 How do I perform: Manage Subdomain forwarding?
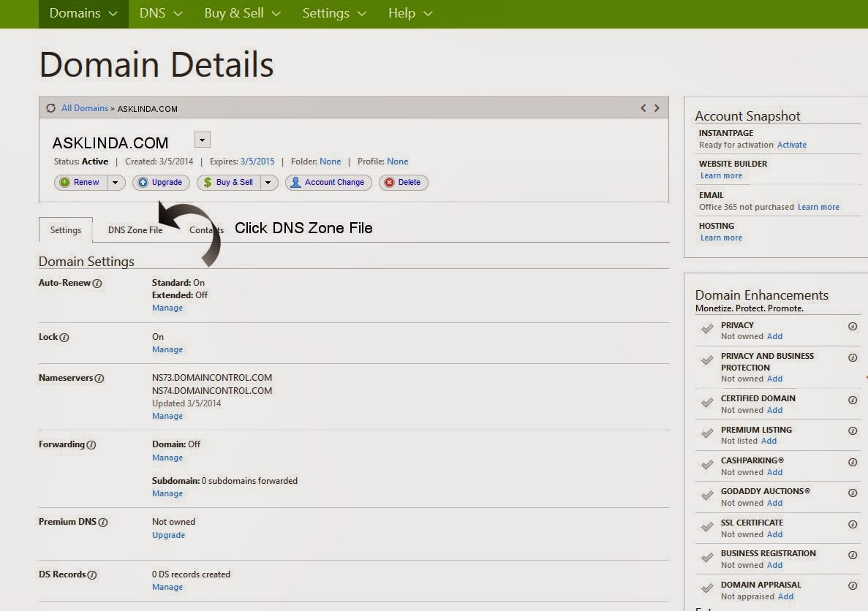(167, 493)
